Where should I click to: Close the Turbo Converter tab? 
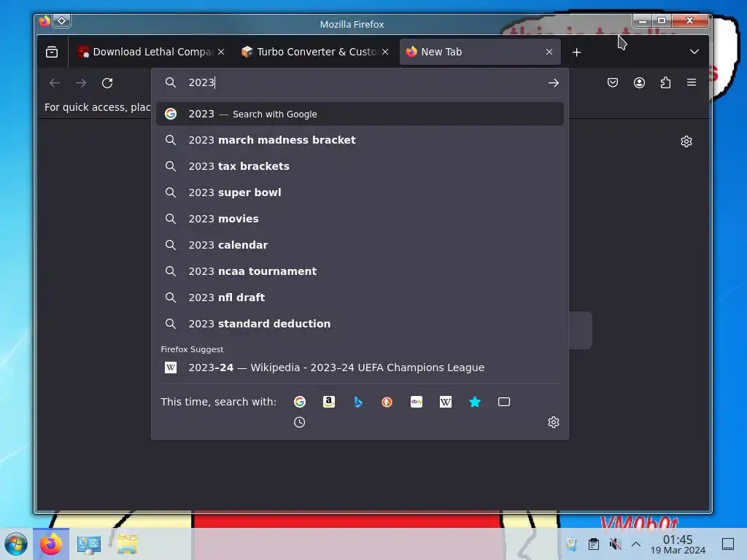pos(385,52)
